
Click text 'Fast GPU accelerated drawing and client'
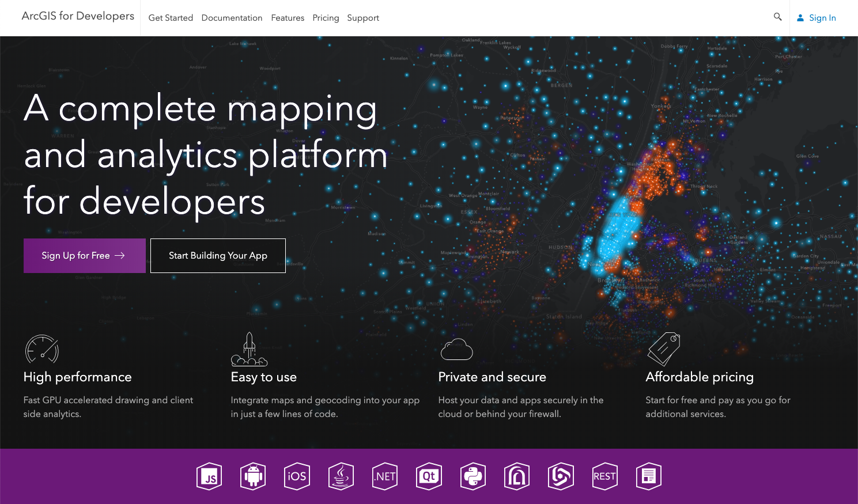[x=108, y=400]
